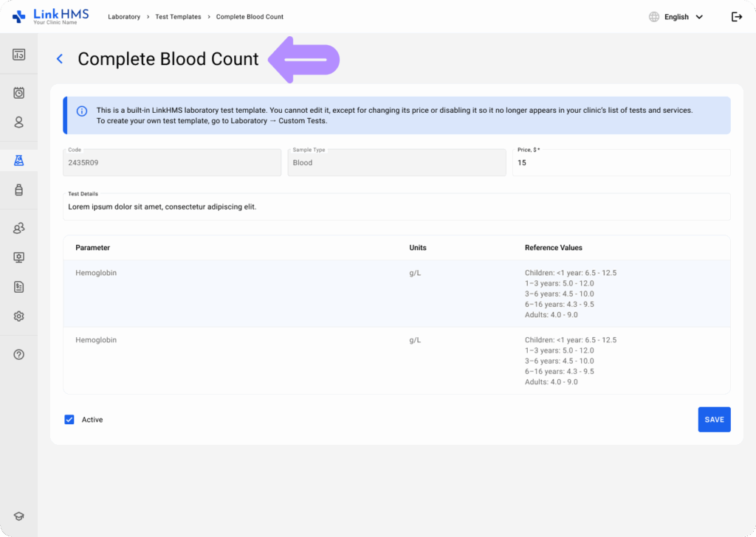Click the Test Details text field
This screenshot has width=756, height=537.
pyautogui.click(x=396, y=207)
